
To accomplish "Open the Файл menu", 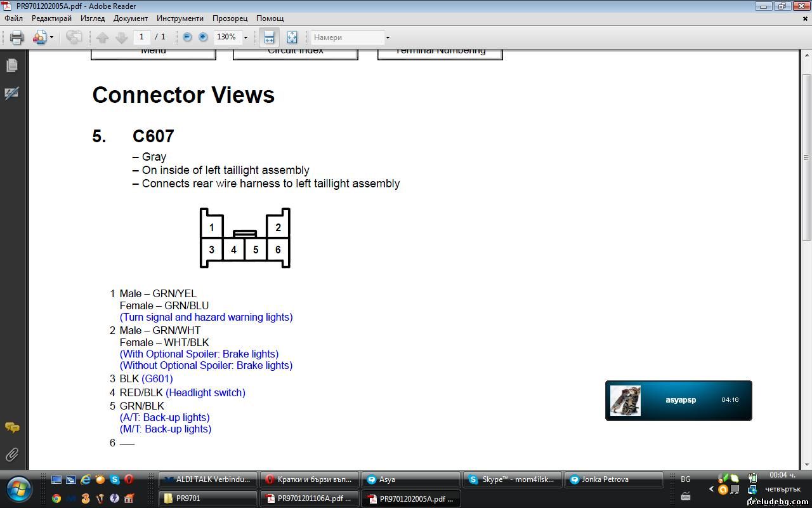I will [13, 18].
